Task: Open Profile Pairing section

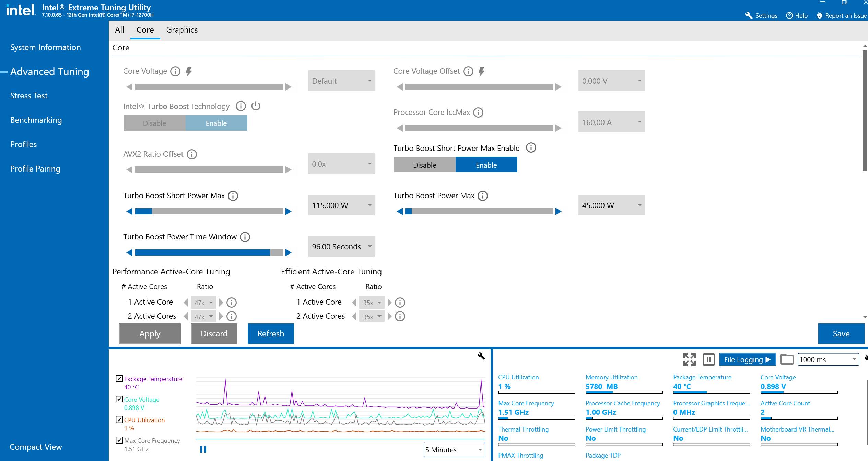Action: 35,169
